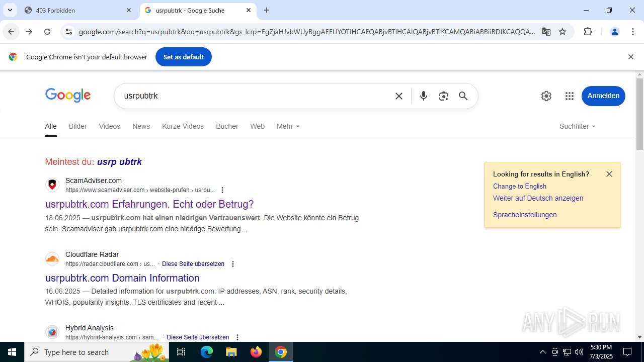
Task: Open the Action Center notifications icon
Action: coord(627,352)
